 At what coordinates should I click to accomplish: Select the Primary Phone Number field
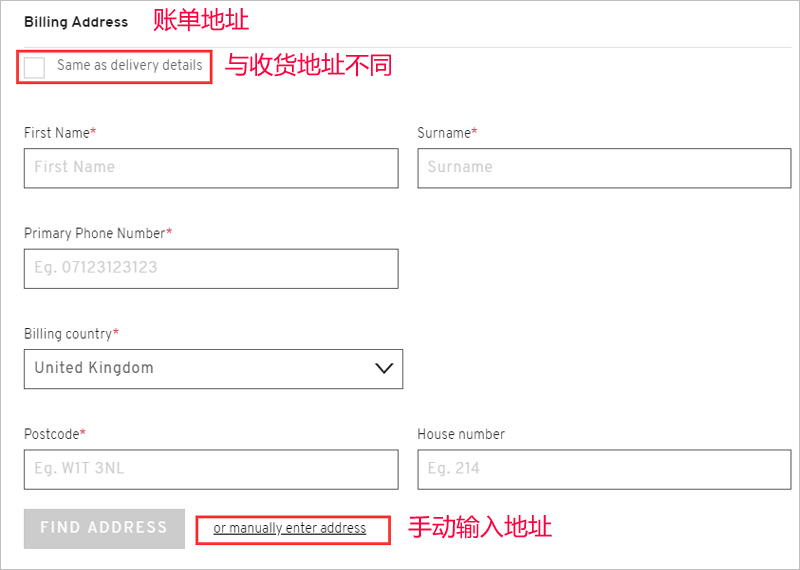211,268
